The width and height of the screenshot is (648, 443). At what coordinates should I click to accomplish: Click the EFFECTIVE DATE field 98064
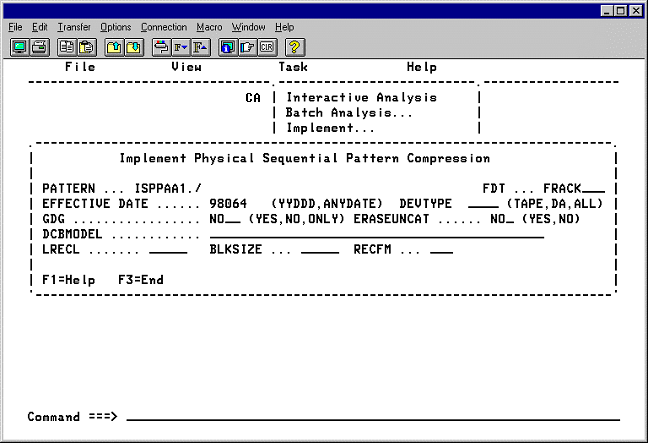click(228, 204)
